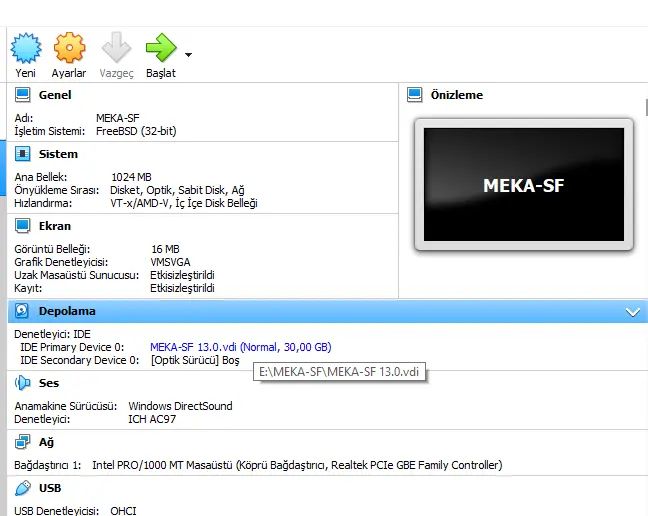Screen dimensions: 648x516
Task: Click the Ekran monitor icon
Action: click(x=22, y=226)
